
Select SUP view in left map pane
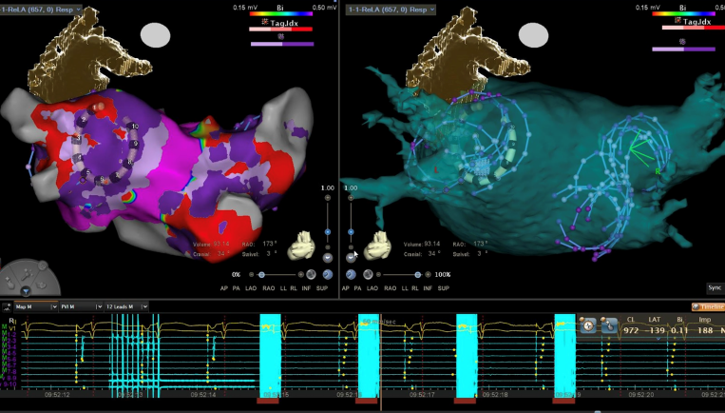coord(322,288)
